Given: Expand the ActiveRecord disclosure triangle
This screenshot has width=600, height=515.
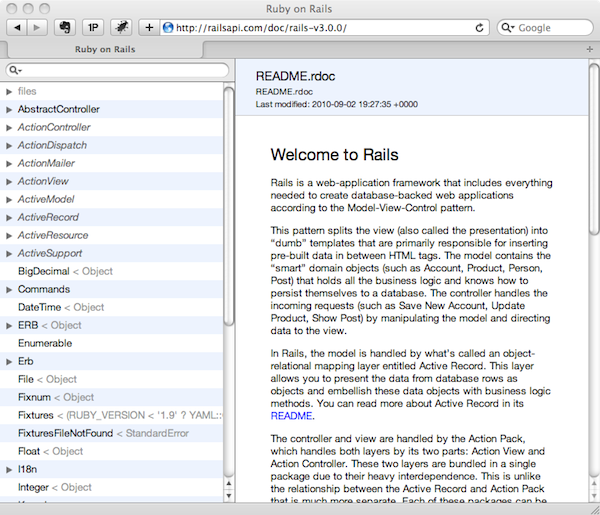Looking at the screenshot, I should pyautogui.click(x=9, y=217).
